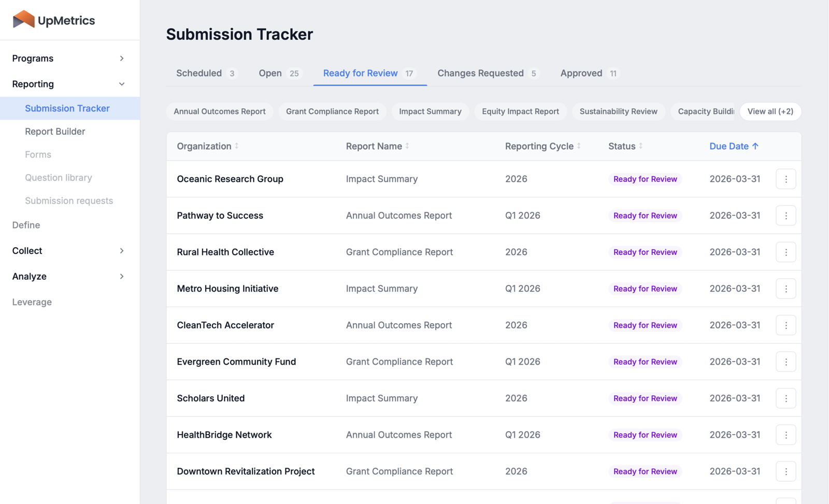The width and height of the screenshot is (829, 504).
Task: Toggle the Impact Summary filter chip
Action: pyautogui.click(x=430, y=111)
